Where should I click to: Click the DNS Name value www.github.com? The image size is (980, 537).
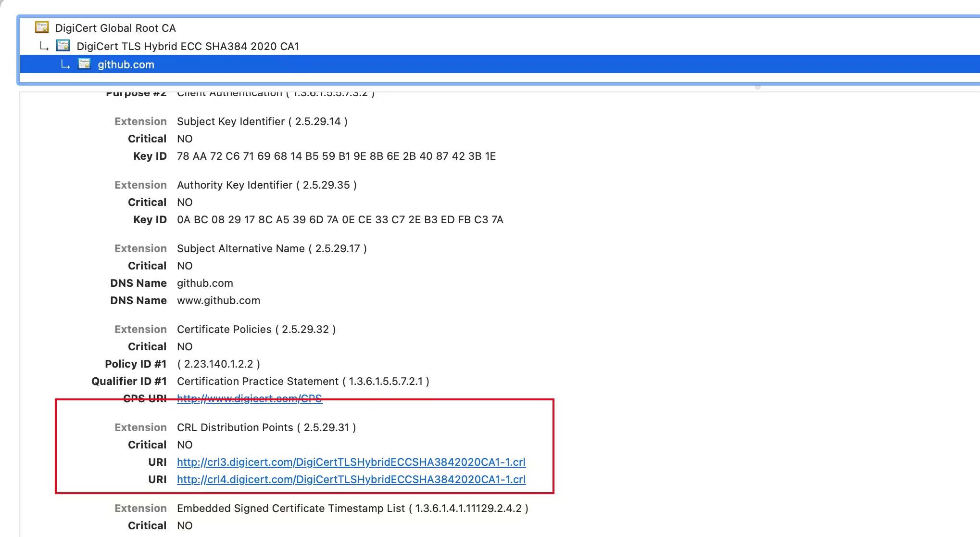[218, 300]
